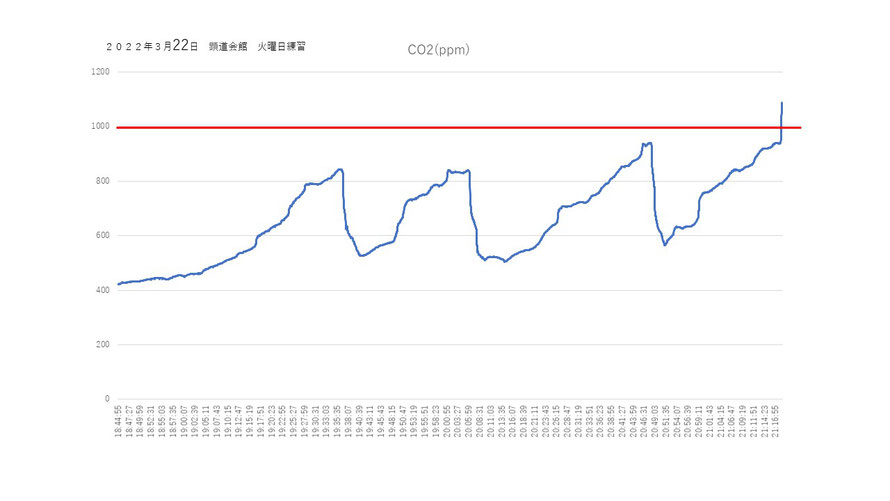
Task: Click the 2022年3月22日 header text
Action: pos(152,46)
